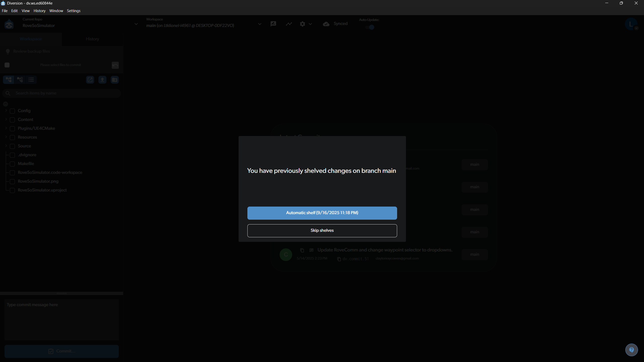Click the upload file icon
The image size is (644, 362).
click(102, 80)
